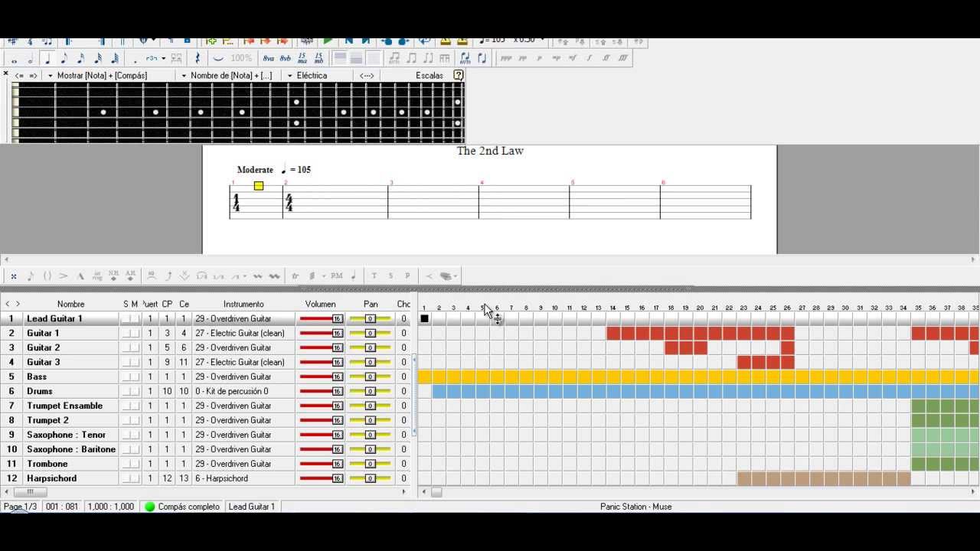
Task: Apply the palm mute PM effect
Action: (x=337, y=276)
